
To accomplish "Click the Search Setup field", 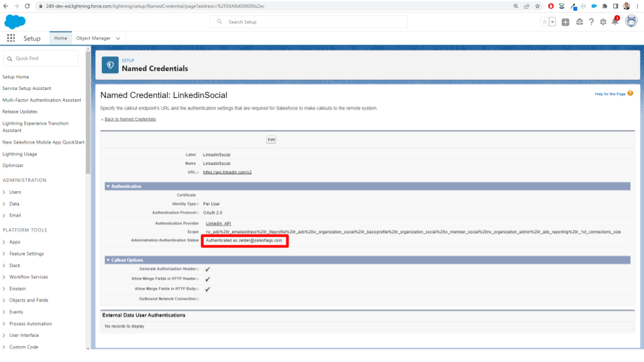I will [x=309, y=21].
